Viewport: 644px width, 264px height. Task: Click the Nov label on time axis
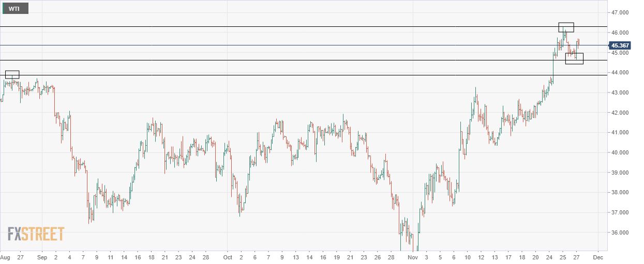[x=412, y=257]
